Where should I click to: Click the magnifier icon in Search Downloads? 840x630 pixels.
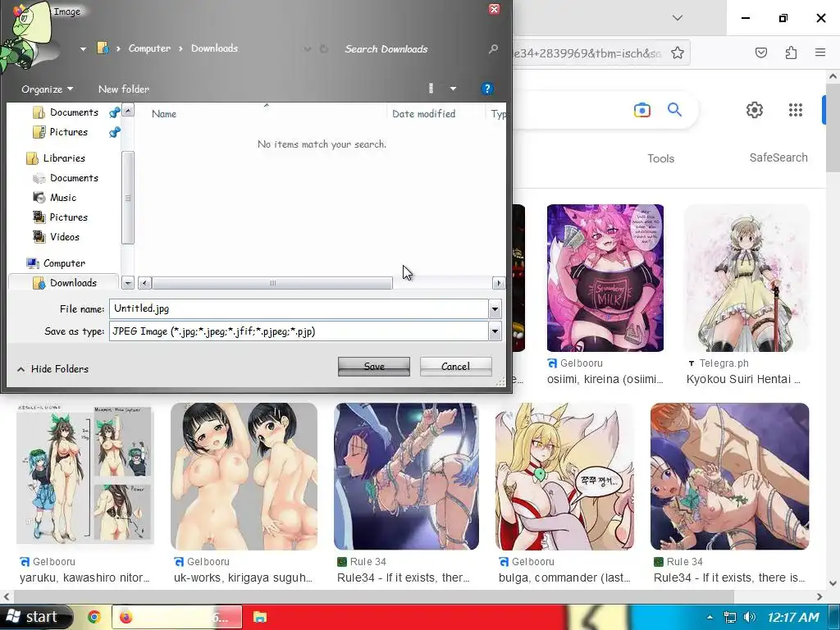click(x=493, y=48)
